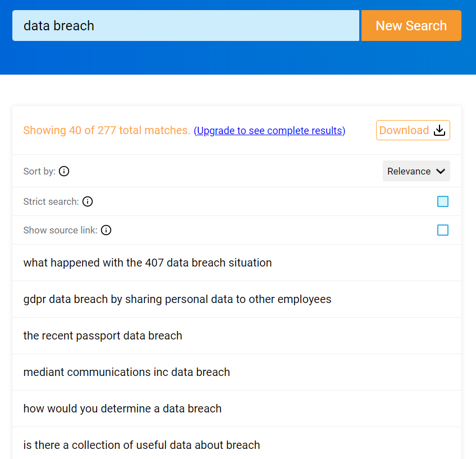Click the 'Show source link:' label text
This screenshot has height=459, width=476.
click(x=60, y=230)
